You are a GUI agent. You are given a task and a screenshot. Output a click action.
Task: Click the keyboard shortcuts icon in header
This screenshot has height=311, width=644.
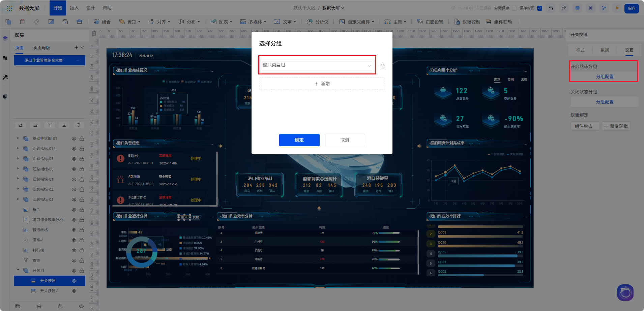[x=578, y=8]
